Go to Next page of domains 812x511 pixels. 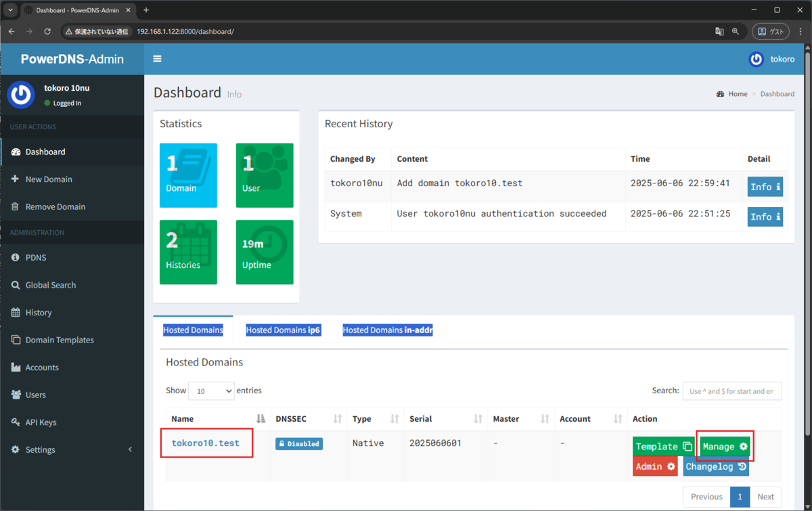pos(766,497)
